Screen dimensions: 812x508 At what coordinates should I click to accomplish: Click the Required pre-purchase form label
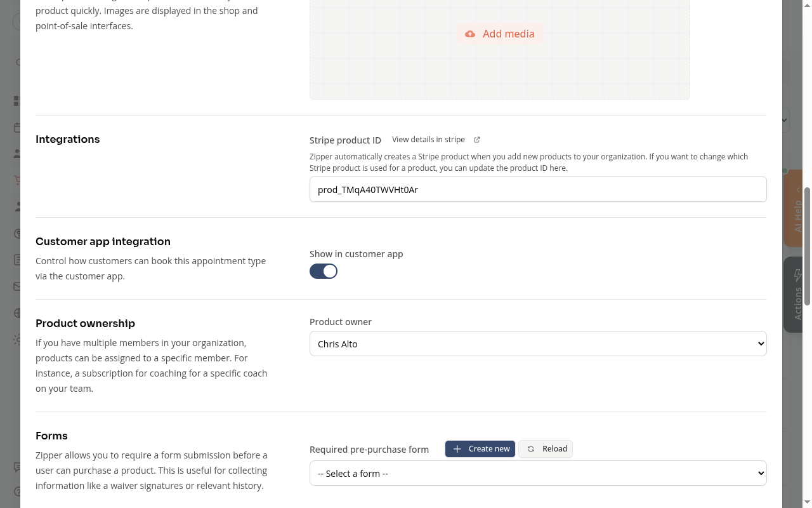[369, 450]
